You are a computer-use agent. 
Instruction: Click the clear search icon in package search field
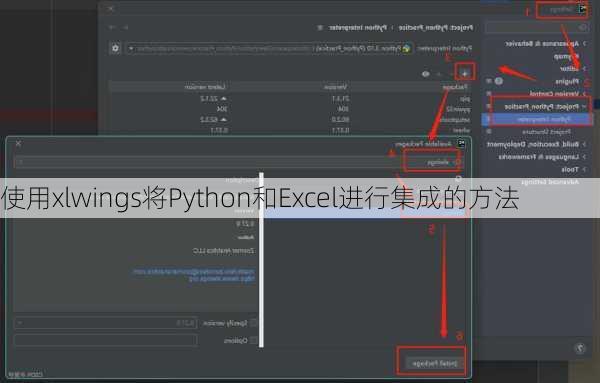(21, 162)
